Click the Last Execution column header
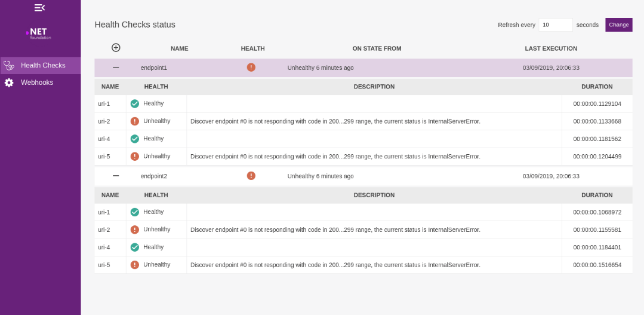 551,48
